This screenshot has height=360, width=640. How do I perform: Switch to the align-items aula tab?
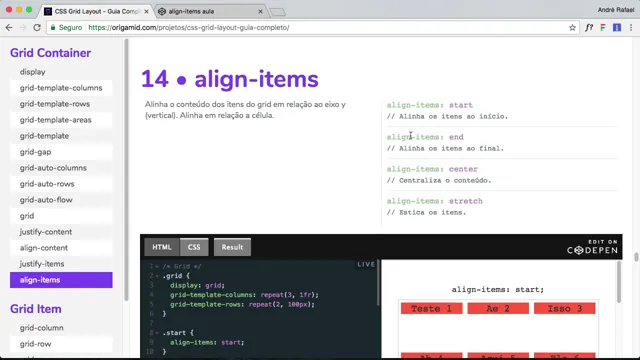coord(211,11)
